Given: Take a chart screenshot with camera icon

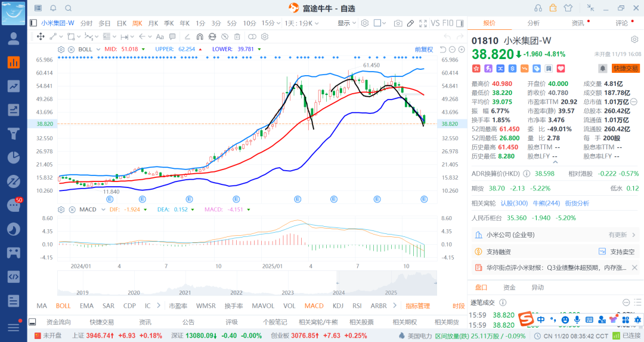Looking at the screenshot, I should [x=398, y=23].
